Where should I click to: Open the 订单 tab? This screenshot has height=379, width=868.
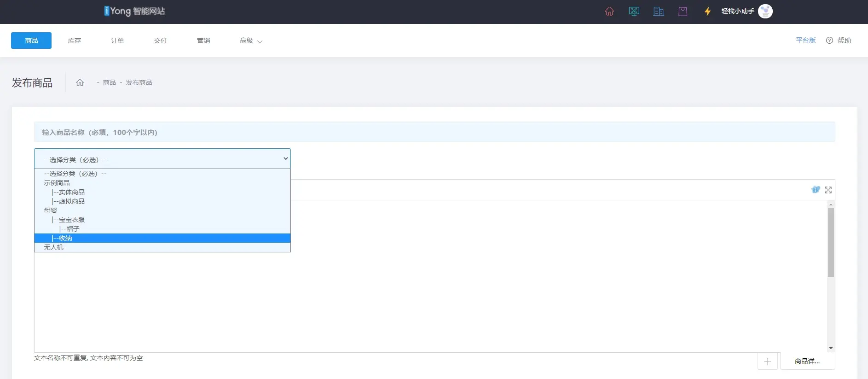tap(117, 41)
